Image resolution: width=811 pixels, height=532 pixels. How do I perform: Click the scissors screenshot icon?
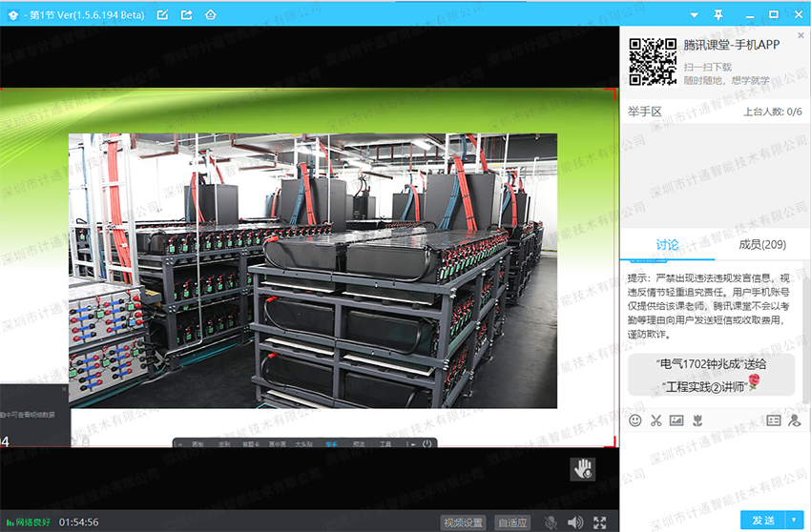tap(656, 419)
